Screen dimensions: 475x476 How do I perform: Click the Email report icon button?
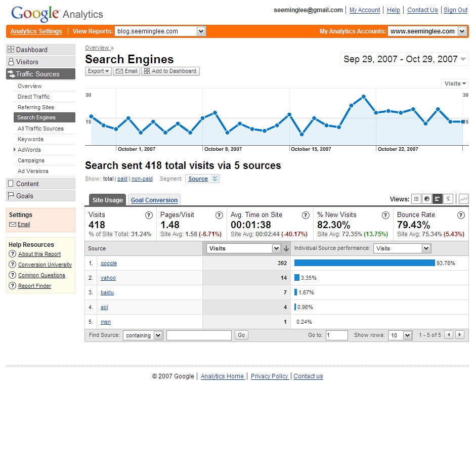(x=126, y=71)
